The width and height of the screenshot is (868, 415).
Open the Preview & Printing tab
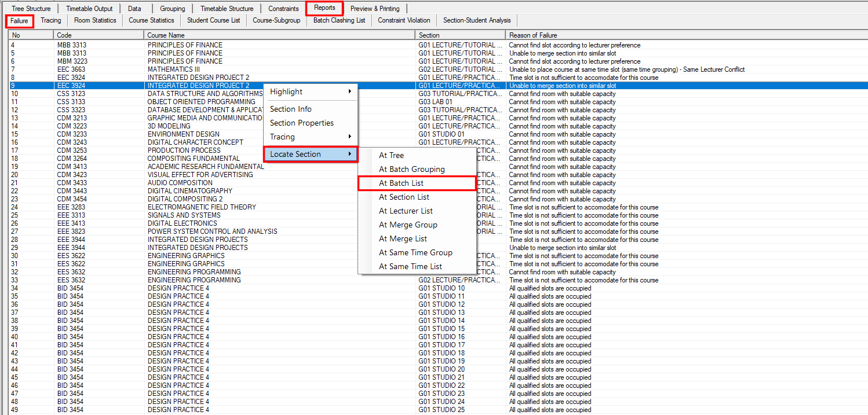point(374,9)
